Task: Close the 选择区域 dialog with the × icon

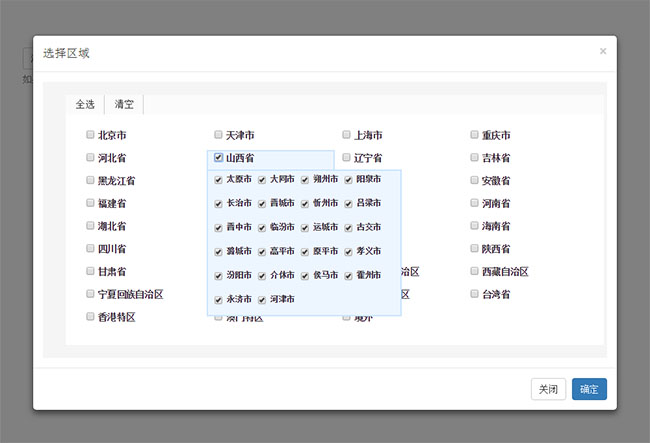Action: coord(602,51)
